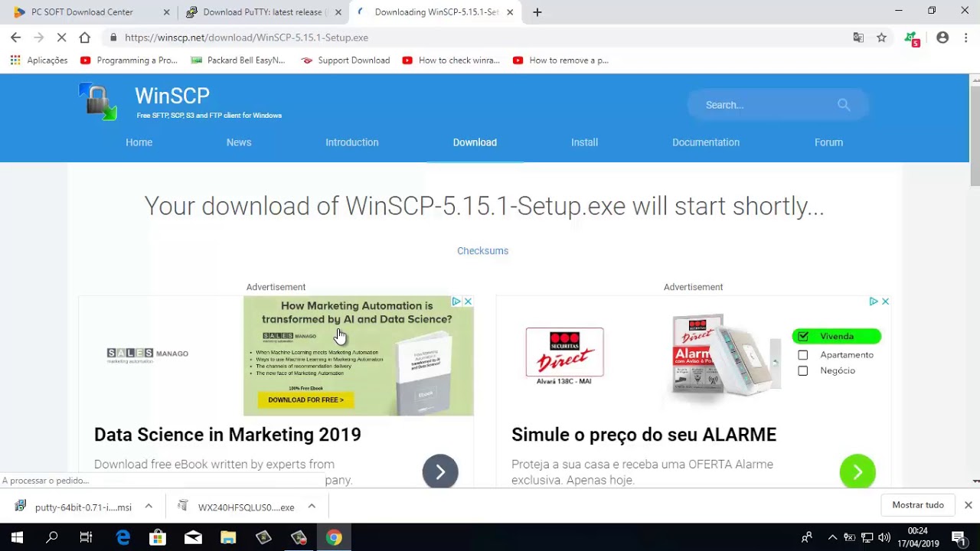The image size is (980, 551).
Task: Click the extension icon with red badge
Action: point(911,38)
